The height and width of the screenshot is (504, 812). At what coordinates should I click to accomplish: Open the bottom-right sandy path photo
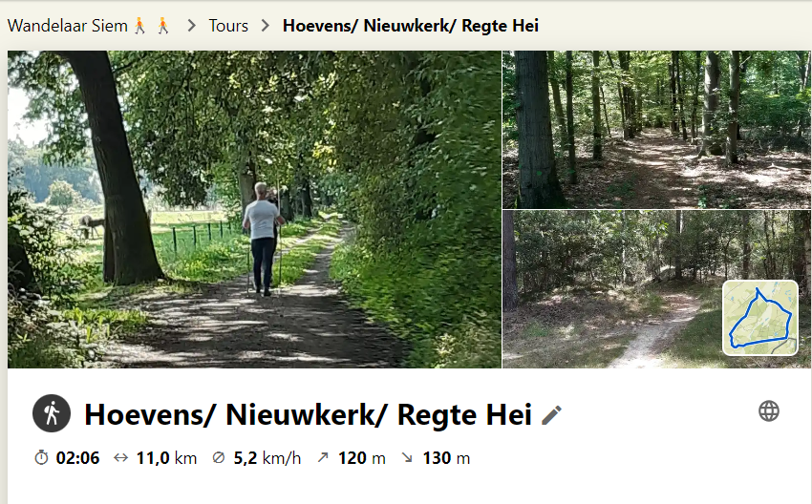click(x=611, y=289)
